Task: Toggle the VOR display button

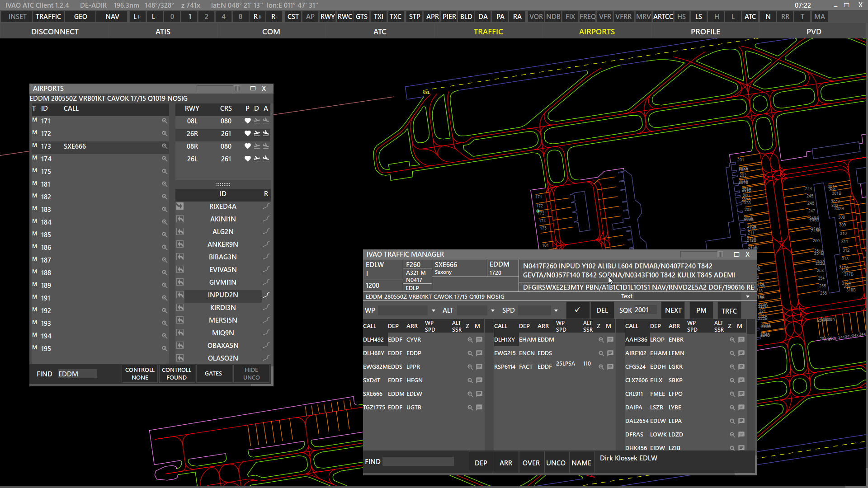Action: 536,17
